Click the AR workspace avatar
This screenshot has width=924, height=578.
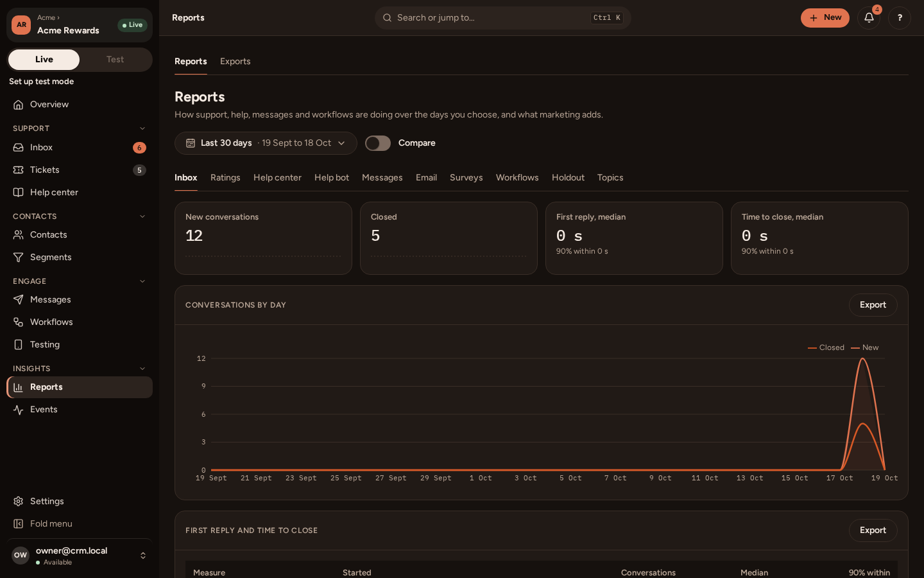tap(21, 25)
